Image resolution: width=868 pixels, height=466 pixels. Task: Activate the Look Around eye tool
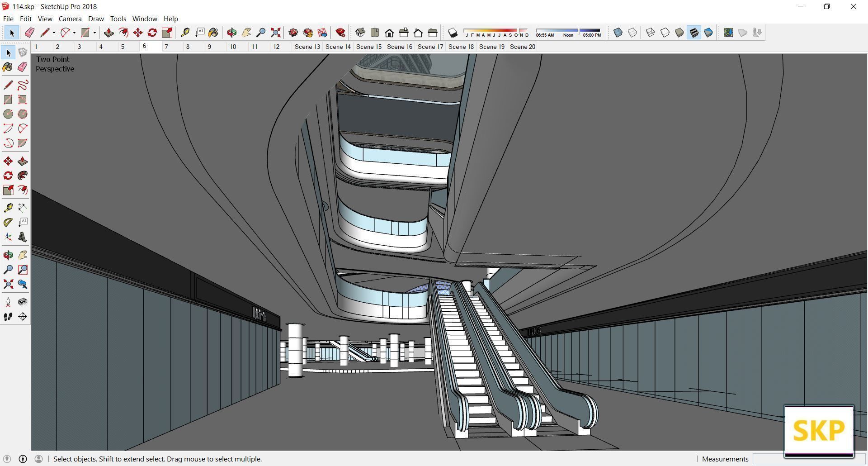point(23,302)
